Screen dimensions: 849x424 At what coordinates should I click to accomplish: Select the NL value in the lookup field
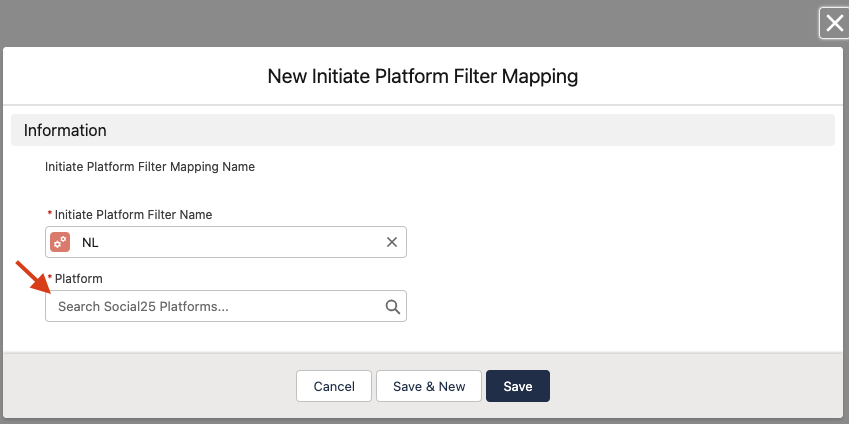click(x=91, y=242)
